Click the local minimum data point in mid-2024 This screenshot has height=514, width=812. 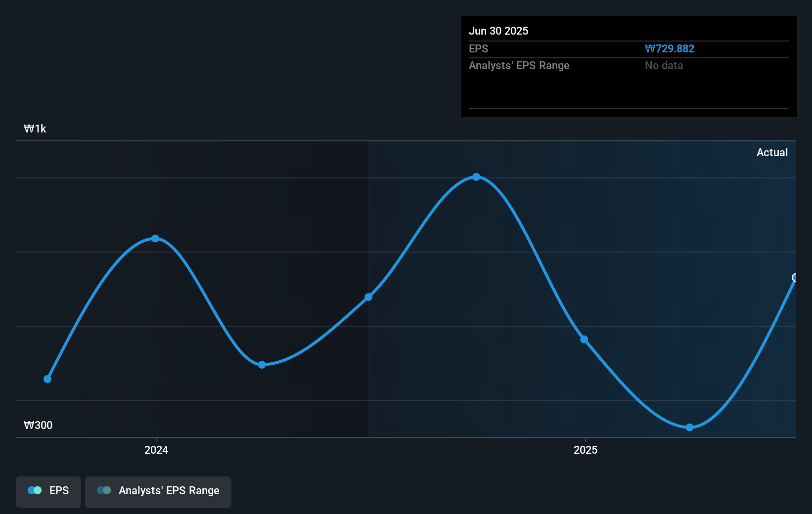tap(262, 365)
